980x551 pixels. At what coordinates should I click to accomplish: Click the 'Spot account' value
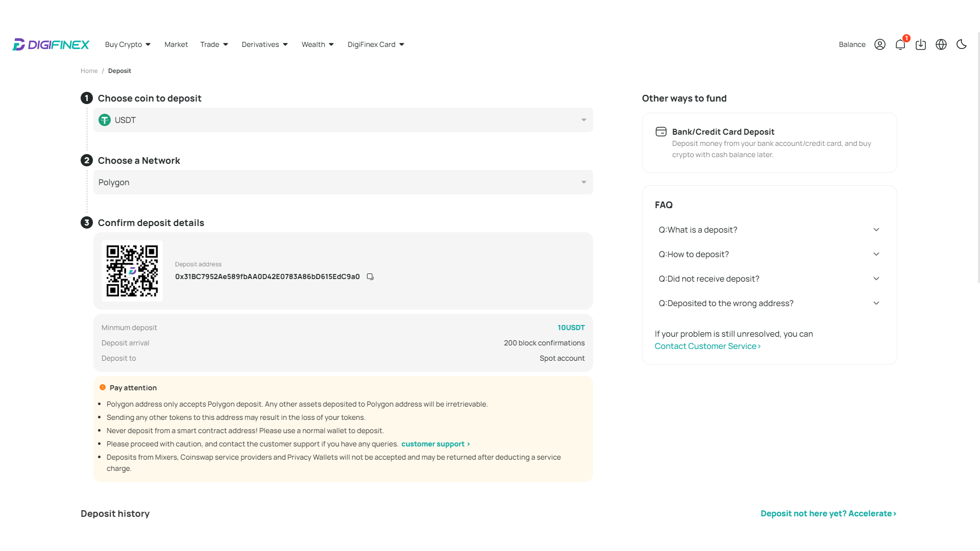tap(562, 358)
